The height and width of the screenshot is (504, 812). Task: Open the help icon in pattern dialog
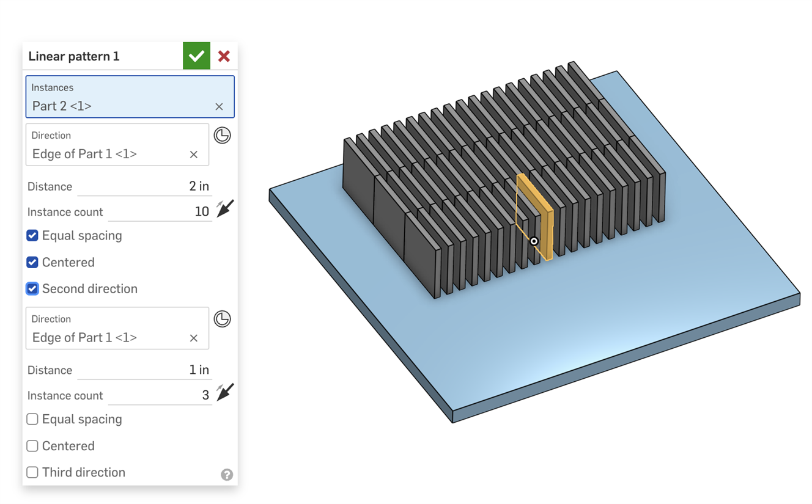pos(227,475)
